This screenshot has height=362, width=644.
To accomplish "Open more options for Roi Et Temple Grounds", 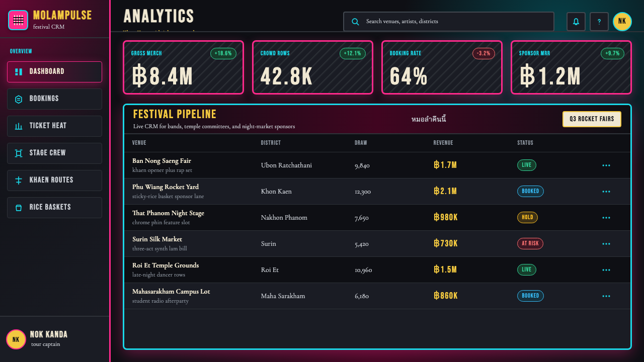I will [x=606, y=270].
